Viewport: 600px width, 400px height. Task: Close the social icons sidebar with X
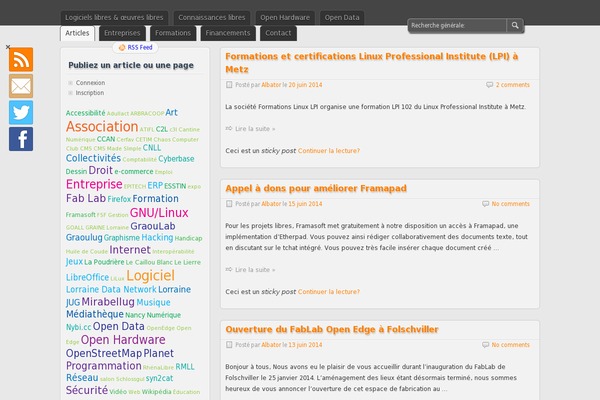coord(8,47)
